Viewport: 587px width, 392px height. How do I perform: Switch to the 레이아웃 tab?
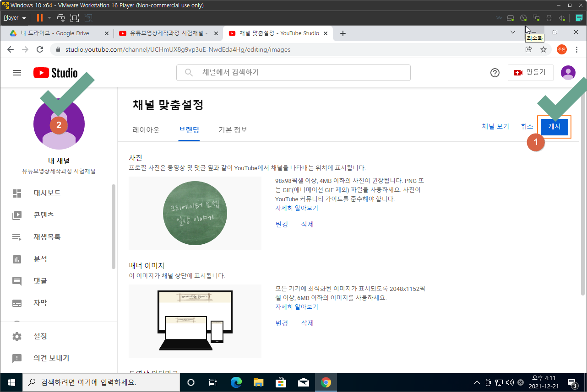click(x=146, y=130)
